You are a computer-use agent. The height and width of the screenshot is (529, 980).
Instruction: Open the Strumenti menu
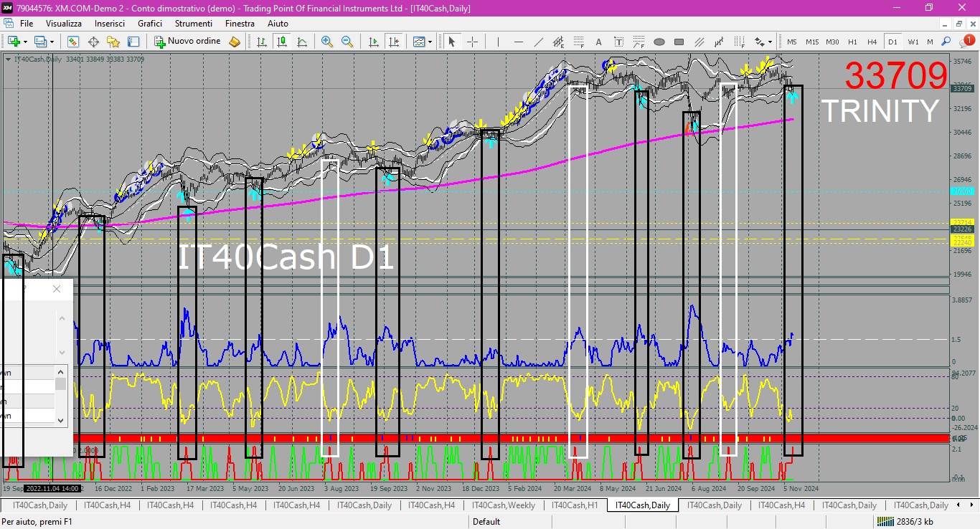tap(194, 23)
